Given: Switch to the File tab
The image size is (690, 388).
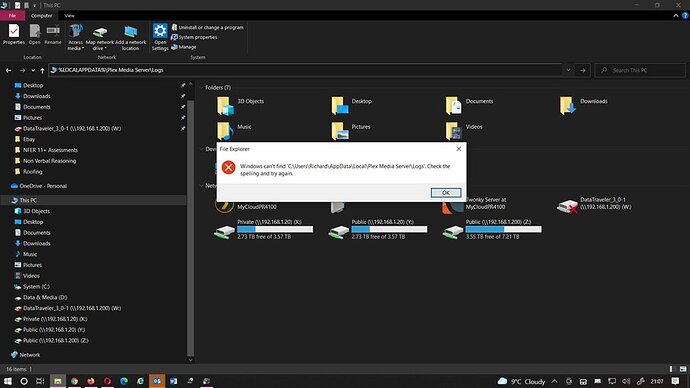Looking at the screenshot, I should point(12,15).
